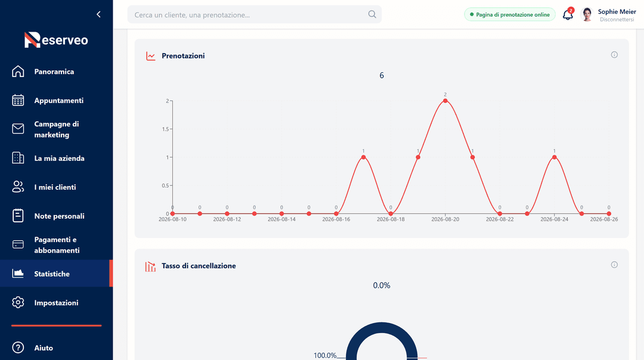Screen dimensions: 644x360
Task: Show info for Tasso di cancellazione
Action: (x=614, y=265)
